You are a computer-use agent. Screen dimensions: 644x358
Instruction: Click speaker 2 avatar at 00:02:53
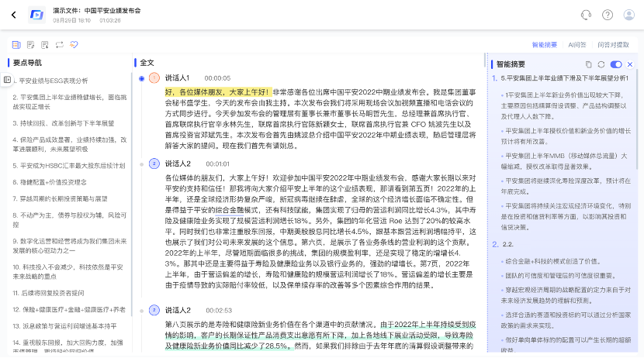[x=154, y=310]
